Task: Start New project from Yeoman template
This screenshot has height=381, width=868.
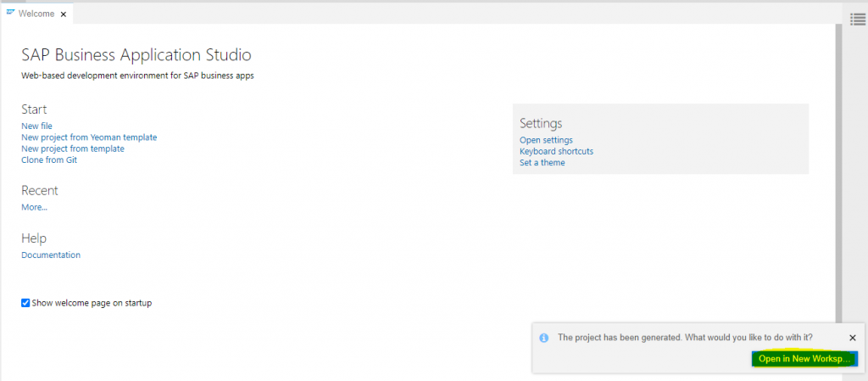Action: click(x=89, y=137)
